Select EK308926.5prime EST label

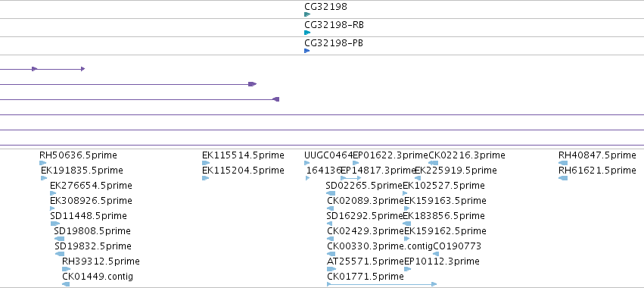click(91, 201)
